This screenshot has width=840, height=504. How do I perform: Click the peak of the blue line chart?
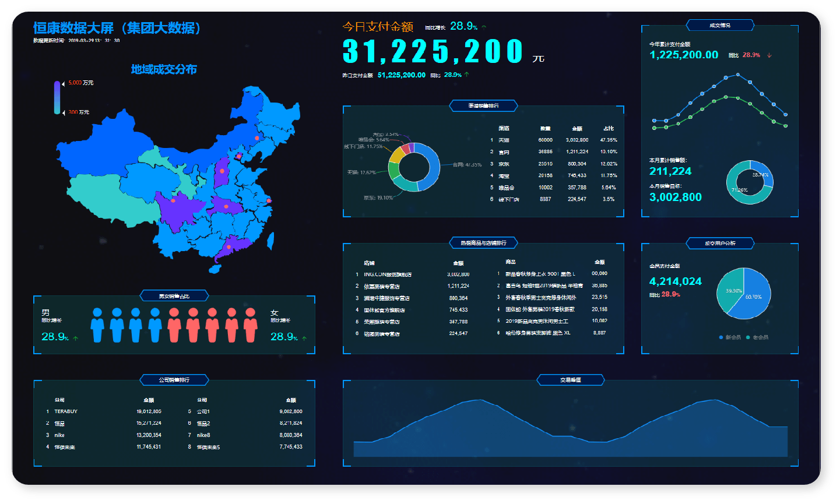click(x=738, y=75)
